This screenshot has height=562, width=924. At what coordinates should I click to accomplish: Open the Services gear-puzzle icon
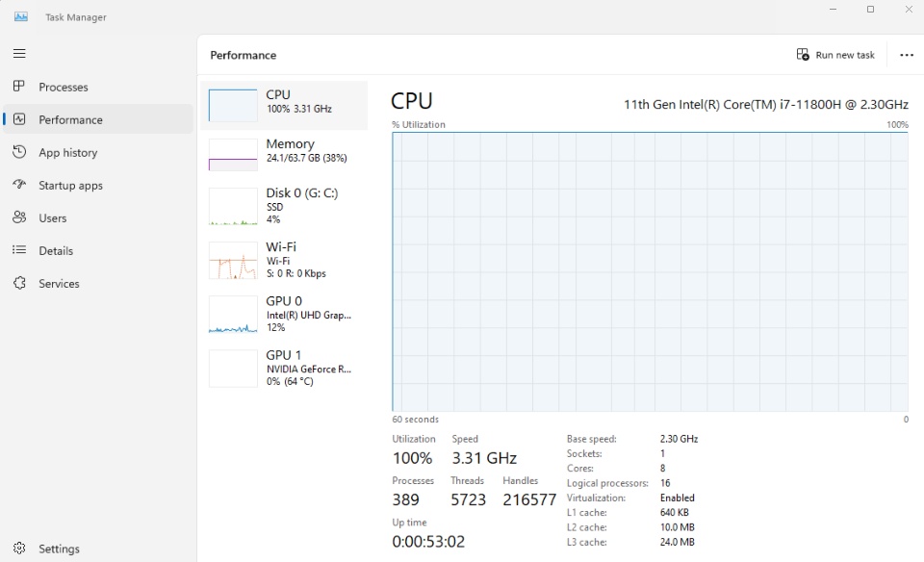(19, 283)
